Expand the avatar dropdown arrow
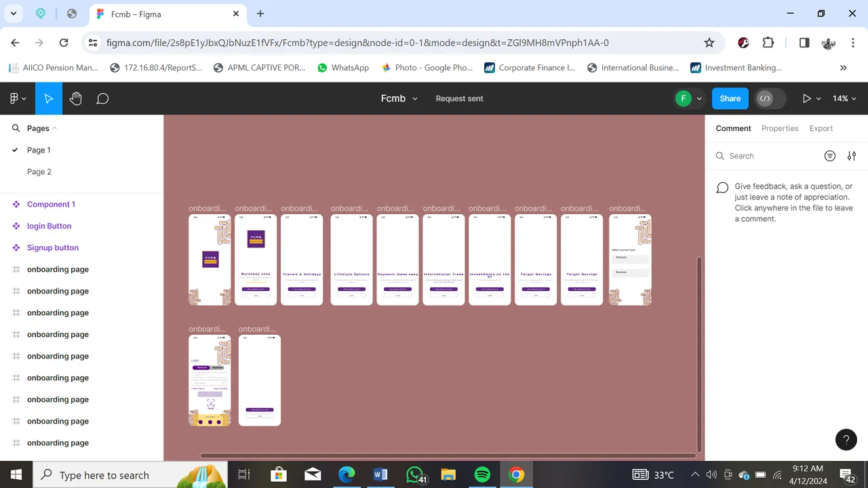This screenshot has width=868, height=488. 699,99
